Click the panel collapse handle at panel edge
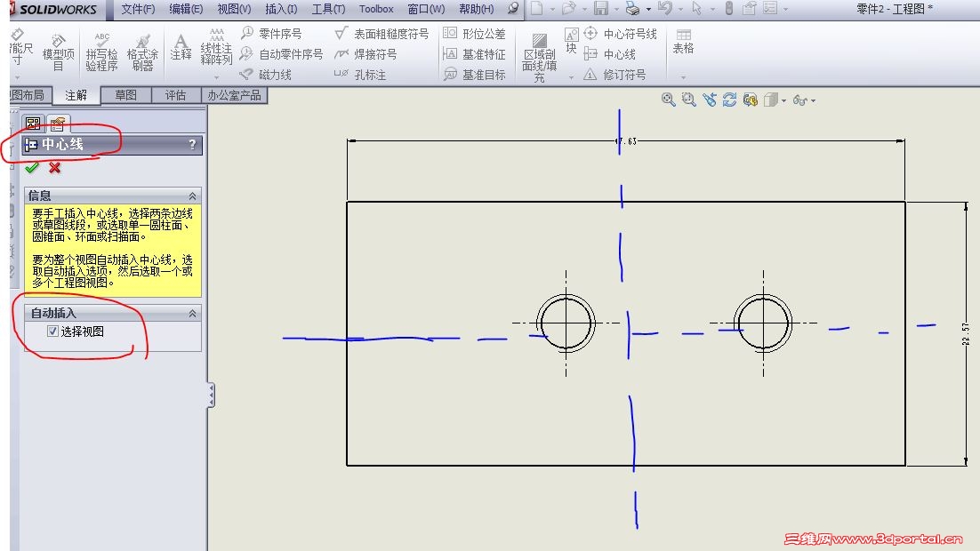The width and height of the screenshot is (980, 551). click(212, 395)
